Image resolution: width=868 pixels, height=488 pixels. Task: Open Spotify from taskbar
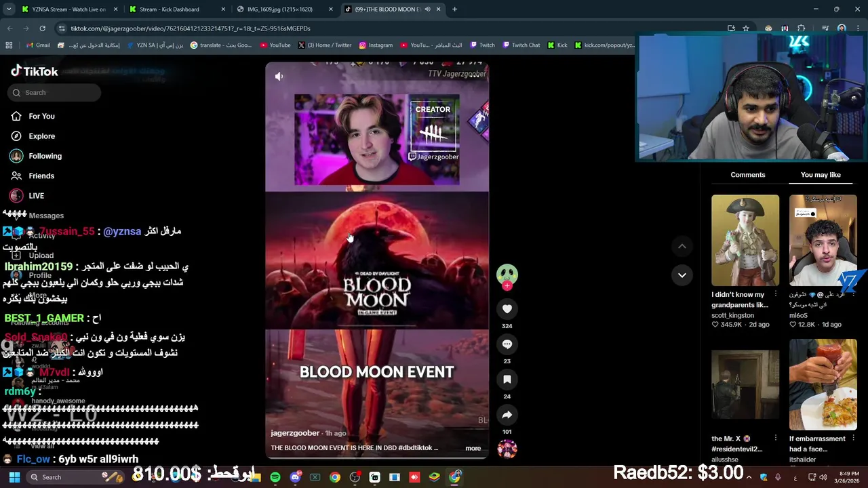(x=275, y=477)
